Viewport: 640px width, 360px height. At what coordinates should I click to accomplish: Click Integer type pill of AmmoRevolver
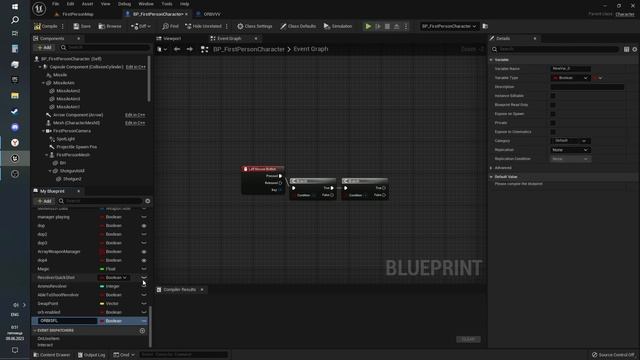pyautogui.click(x=102, y=287)
